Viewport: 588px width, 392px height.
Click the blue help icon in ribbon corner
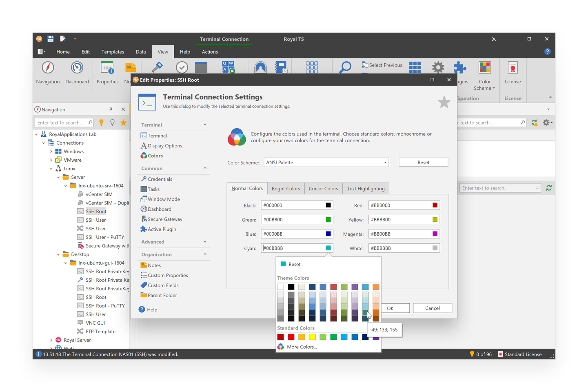[x=547, y=51]
